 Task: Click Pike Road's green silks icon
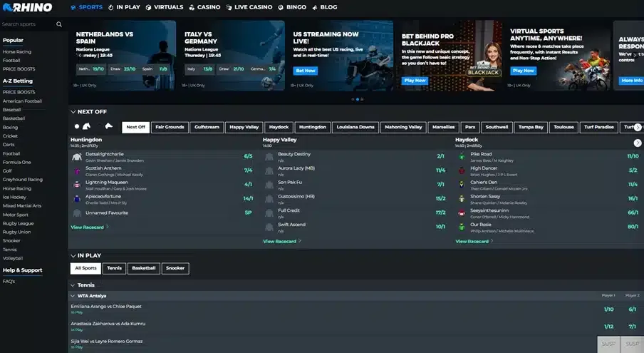[462, 157]
